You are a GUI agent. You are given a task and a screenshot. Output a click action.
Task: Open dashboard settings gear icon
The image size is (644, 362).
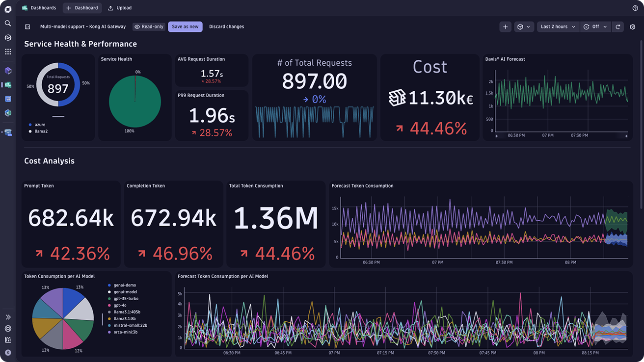[x=632, y=27]
